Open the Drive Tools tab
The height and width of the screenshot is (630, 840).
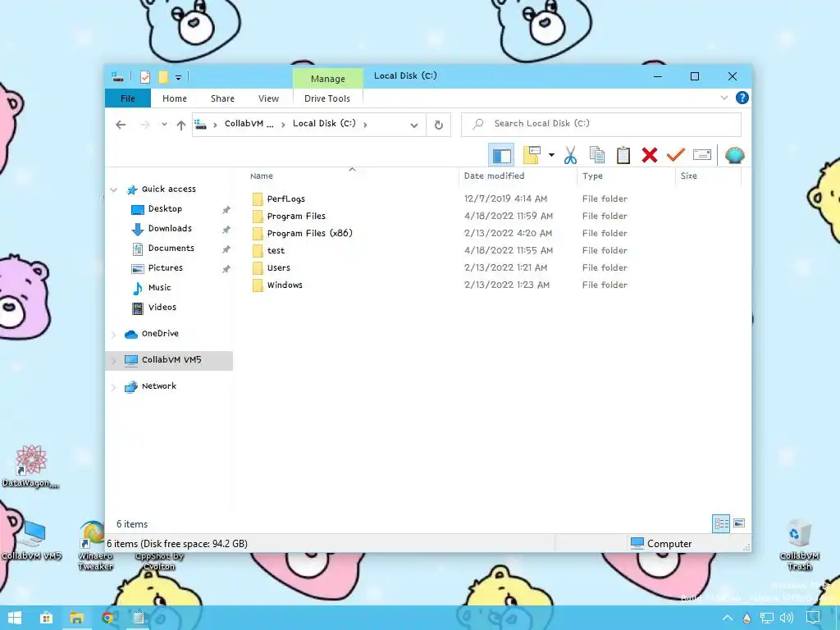click(326, 98)
